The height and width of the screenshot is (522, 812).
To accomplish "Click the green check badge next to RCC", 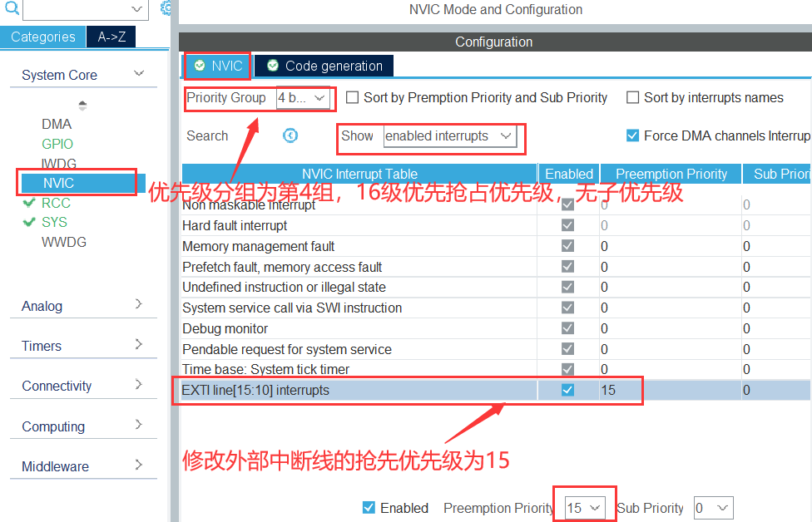I will click(x=27, y=202).
